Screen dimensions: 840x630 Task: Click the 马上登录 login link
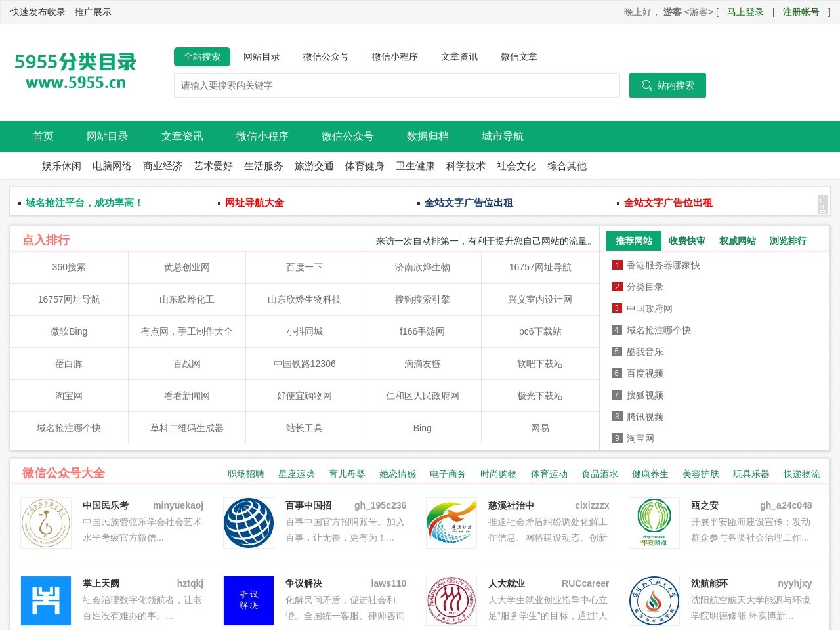pos(744,12)
